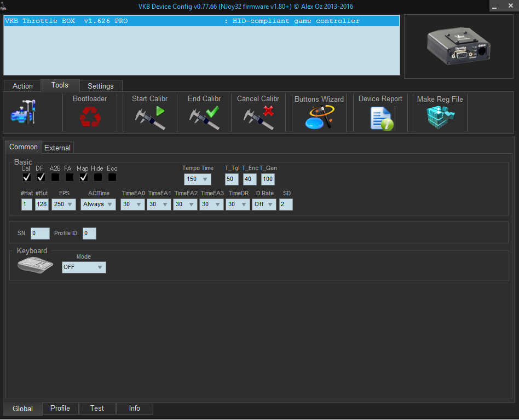Select VKB Throttle BOX device row
Image resolution: width=519 pixels, height=420 pixels.
pyautogui.click(x=201, y=21)
